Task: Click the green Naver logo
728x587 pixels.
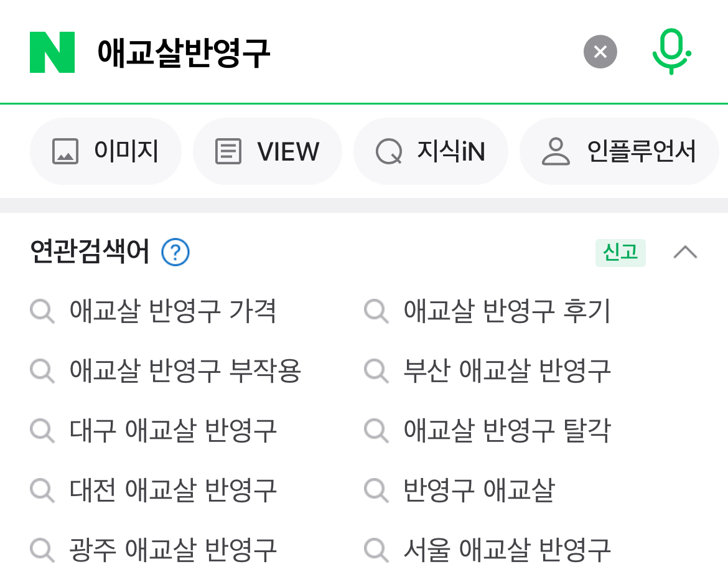Action: click(52, 52)
